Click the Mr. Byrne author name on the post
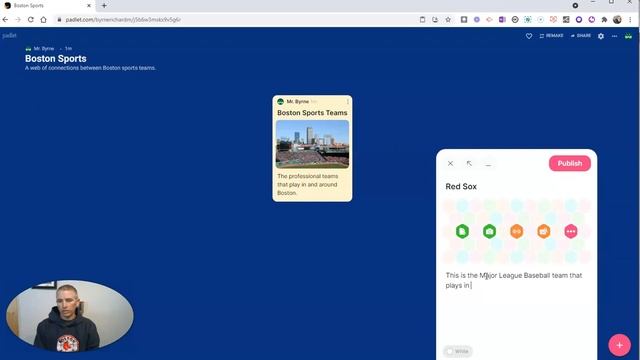 pos(298,101)
